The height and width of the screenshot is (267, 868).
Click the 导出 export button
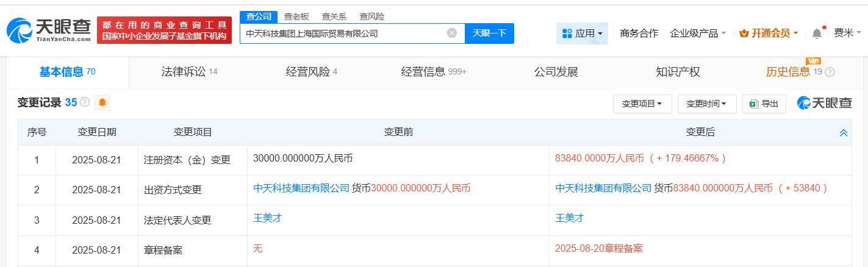click(x=764, y=104)
